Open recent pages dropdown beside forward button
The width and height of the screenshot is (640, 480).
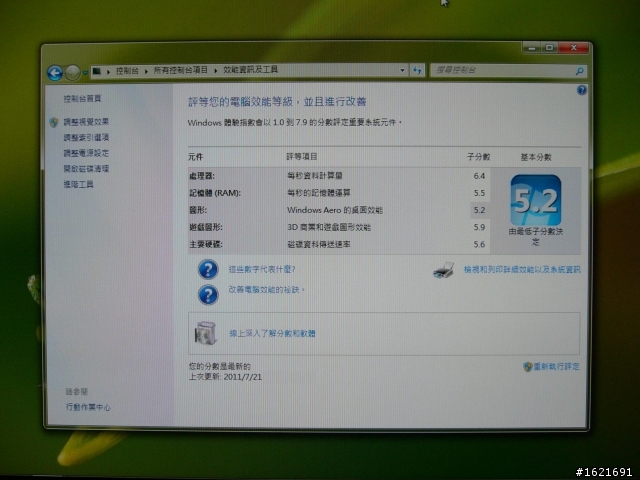85,73
